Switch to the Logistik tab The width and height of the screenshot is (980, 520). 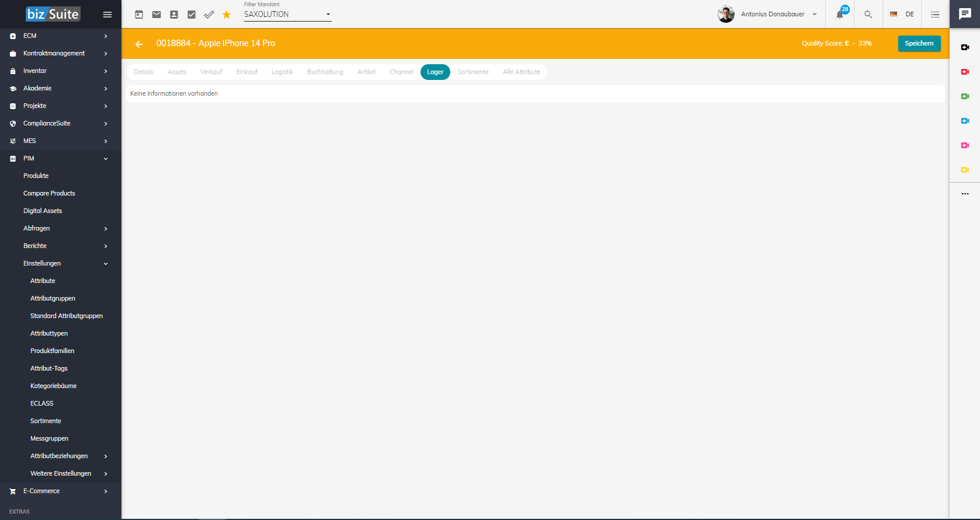(x=282, y=72)
